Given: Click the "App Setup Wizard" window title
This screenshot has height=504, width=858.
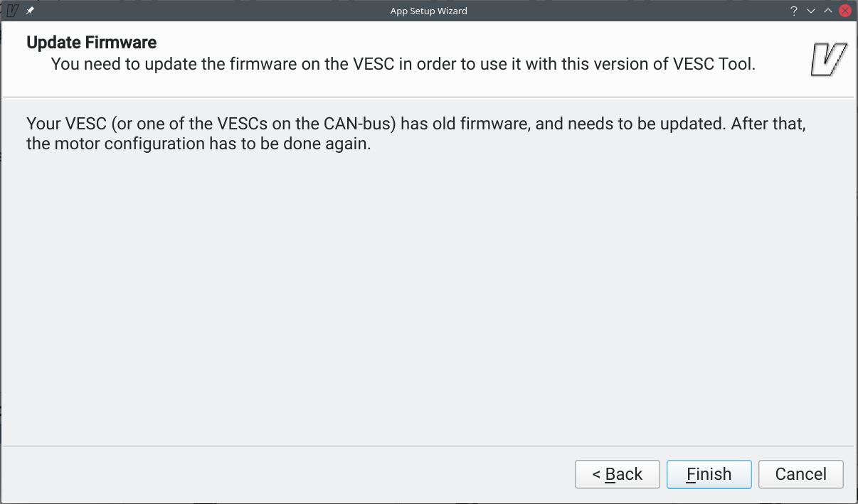Looking at the screenshot, I should click(x=428, y=11).
